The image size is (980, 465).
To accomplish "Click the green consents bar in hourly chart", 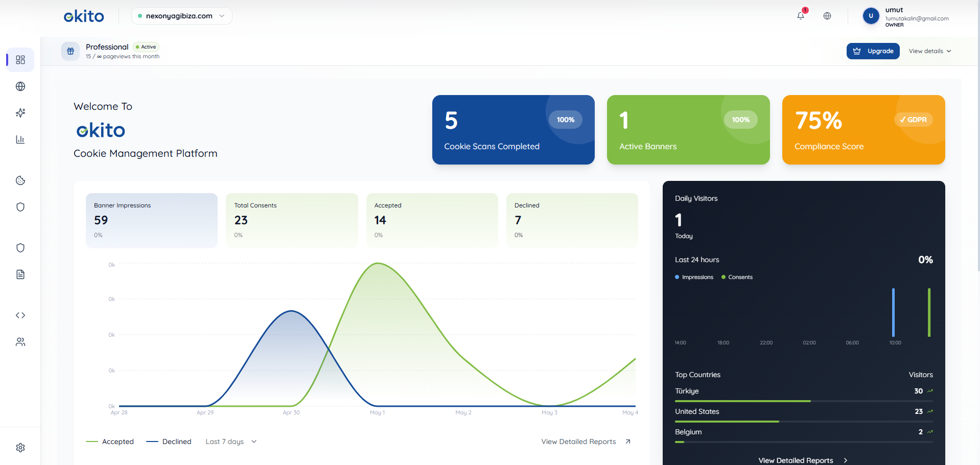I will (x=929, y=312).
